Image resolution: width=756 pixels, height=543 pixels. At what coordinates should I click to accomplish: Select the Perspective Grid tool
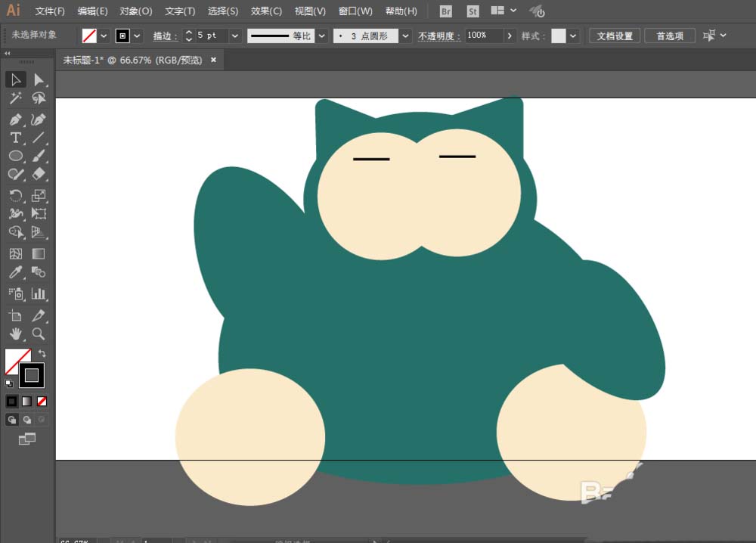click(39, 232)
